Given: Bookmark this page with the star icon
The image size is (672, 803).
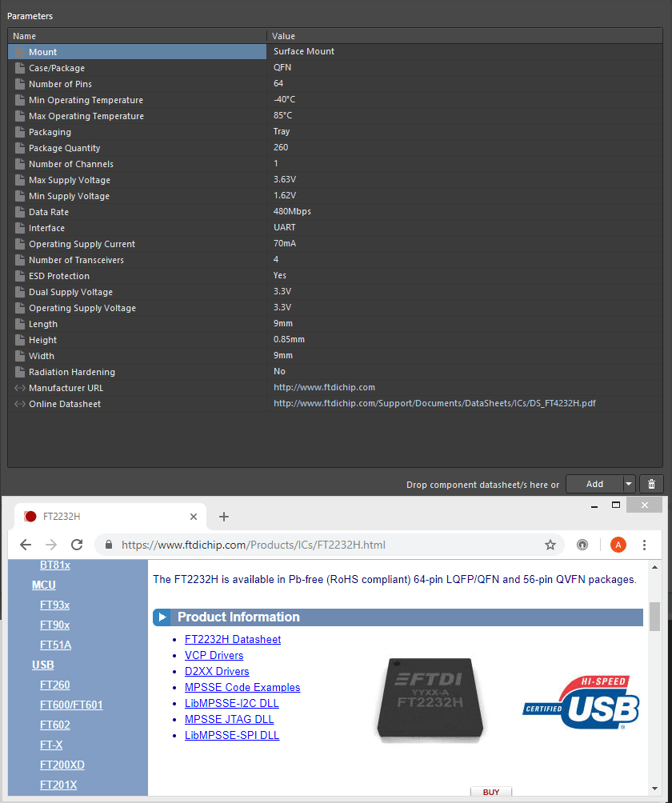Looking at the screenshot, I should point(550,545).
